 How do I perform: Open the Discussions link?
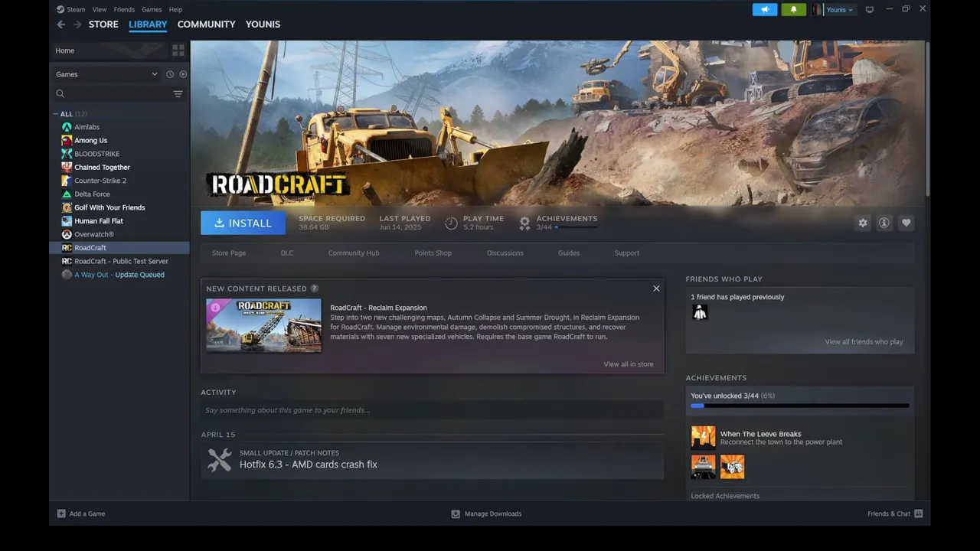(505, 253)
